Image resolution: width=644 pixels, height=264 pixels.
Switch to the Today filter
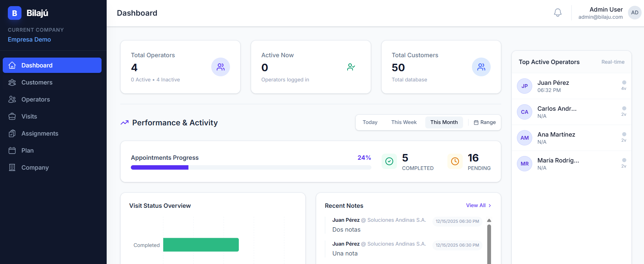(x=370, y=122)
